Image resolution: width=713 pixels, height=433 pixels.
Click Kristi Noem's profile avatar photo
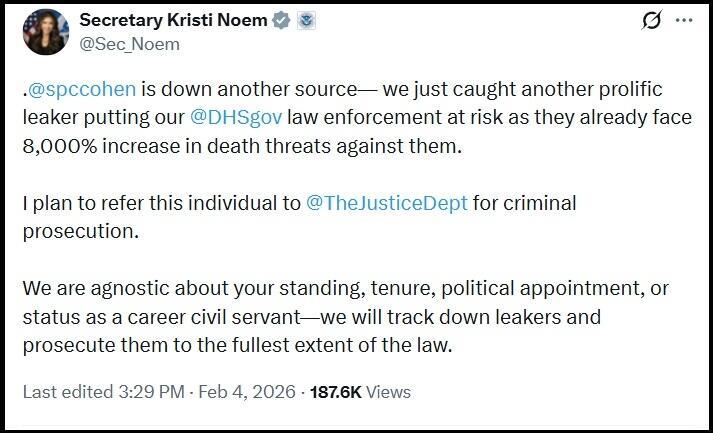(x=43, y=32)
